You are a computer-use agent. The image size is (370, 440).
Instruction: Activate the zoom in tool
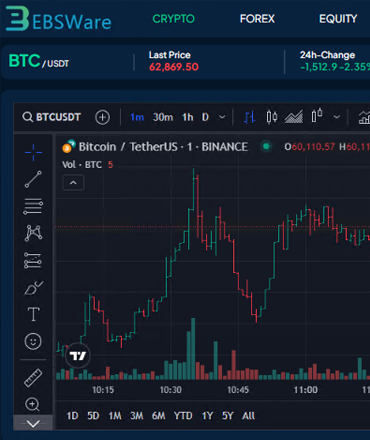pos(33,404)
